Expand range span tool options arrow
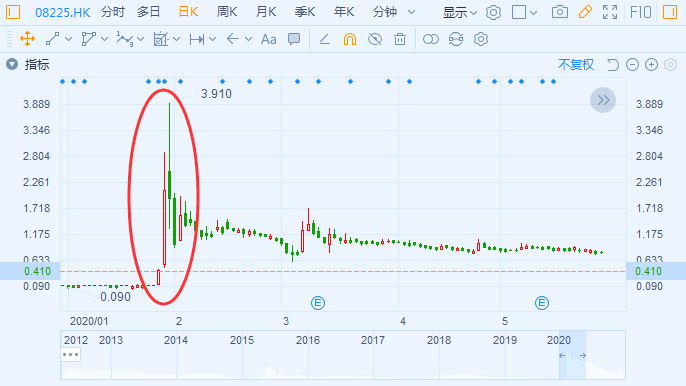This screenshot has width=686, height=386. (x=213, y=39)
